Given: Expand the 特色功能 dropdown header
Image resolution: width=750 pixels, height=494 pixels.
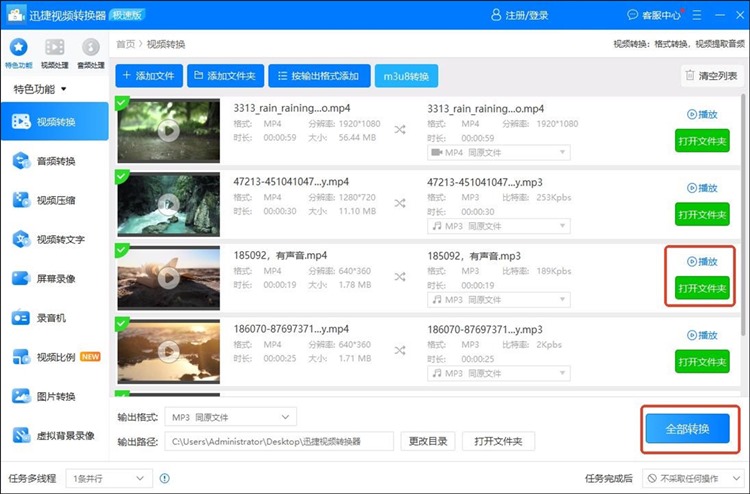Looking at the screenshot, I should (40, 89).
